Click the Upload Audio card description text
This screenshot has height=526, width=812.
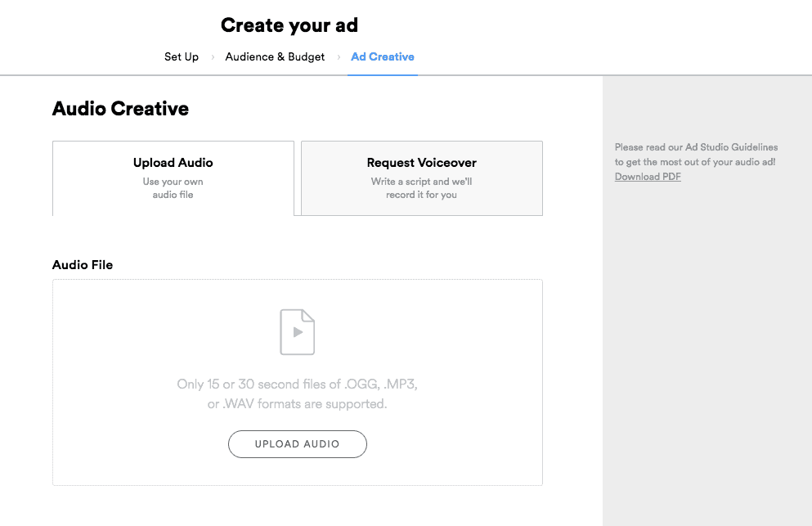[173, 188]
